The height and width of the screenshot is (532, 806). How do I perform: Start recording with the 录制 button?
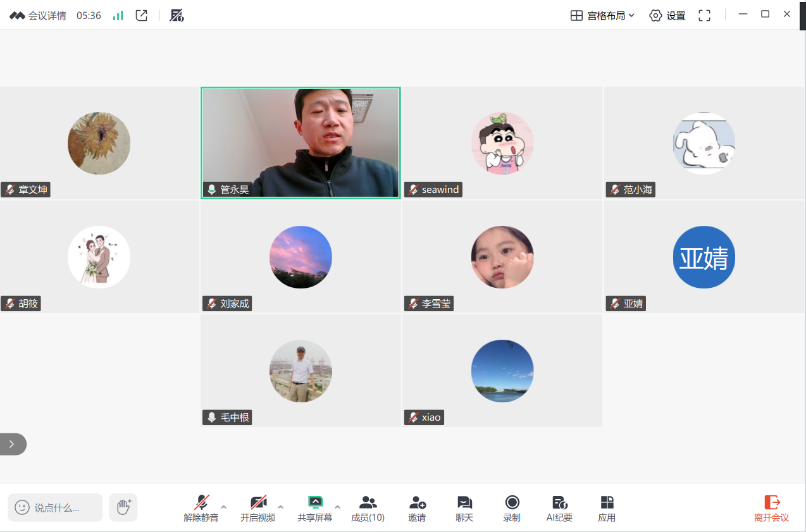tap(512, 508)
